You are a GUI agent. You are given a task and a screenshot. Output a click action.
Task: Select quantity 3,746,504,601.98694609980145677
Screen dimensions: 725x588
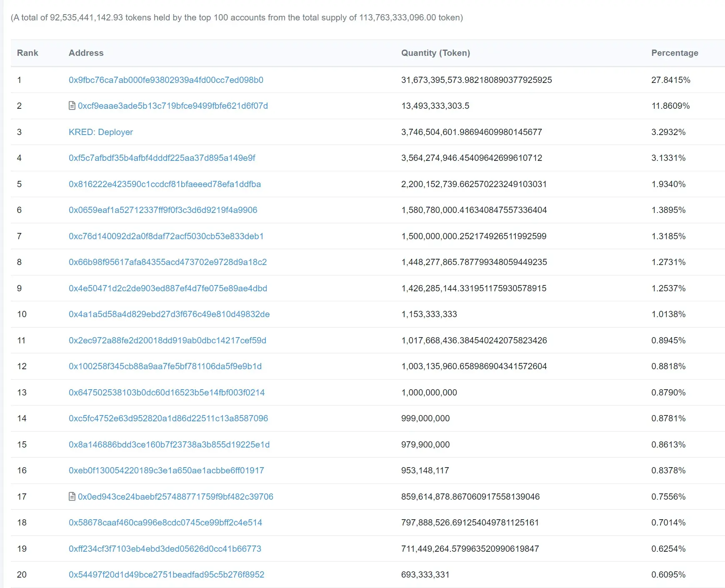coord(472,132)
